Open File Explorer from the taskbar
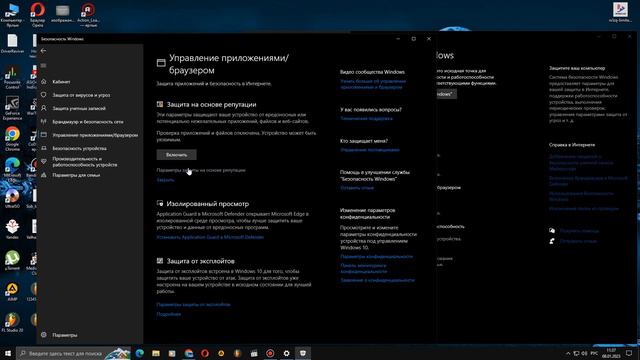Image resolution: width=640 pixels, height=360 pixels. click(x=156, y=353)
